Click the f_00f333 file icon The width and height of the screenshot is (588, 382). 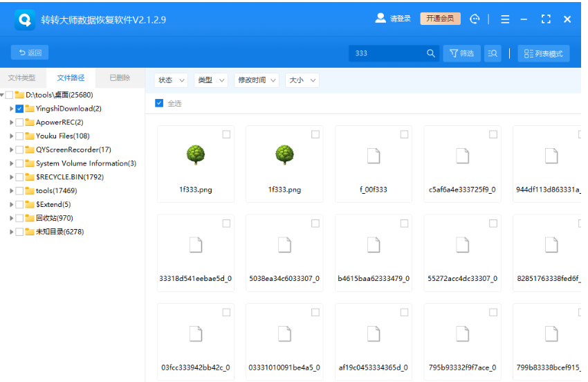pyautogui.click(x=374, y=156)
